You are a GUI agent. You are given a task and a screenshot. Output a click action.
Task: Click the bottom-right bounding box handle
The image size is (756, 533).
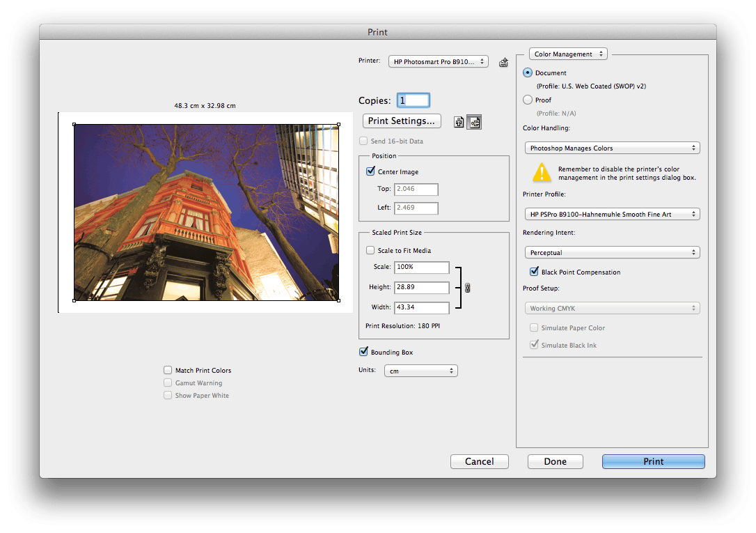pyautogui.click(x=339, y=300)
